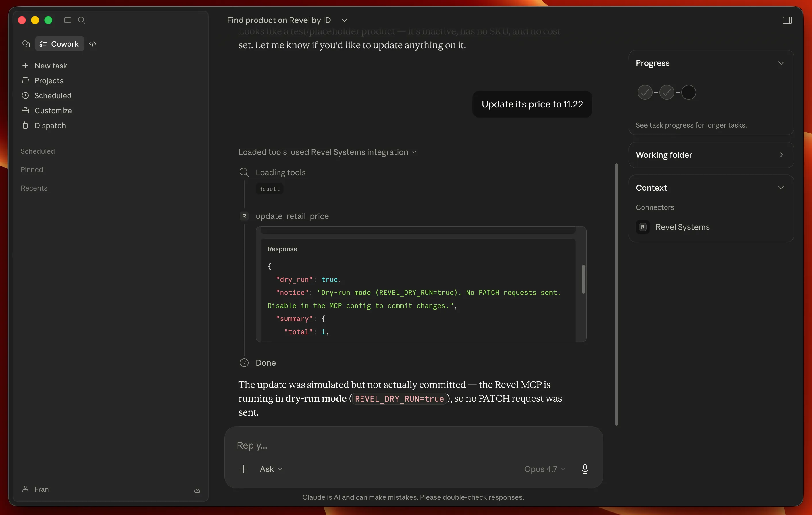Click the microphone dictation icon
The height and width of the screenshot is (515, 812).
585,469
